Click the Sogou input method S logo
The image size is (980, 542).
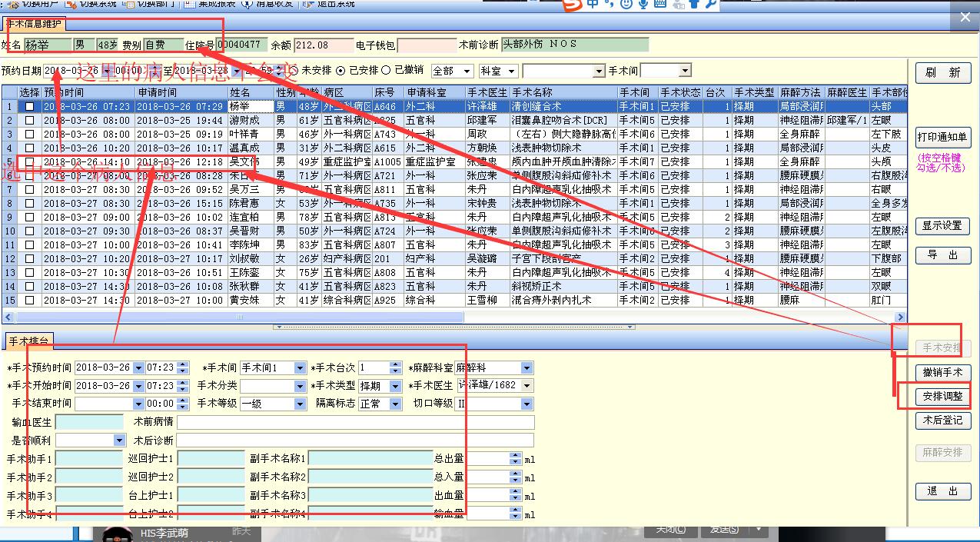pyautogui.click(x=571, y=5)
